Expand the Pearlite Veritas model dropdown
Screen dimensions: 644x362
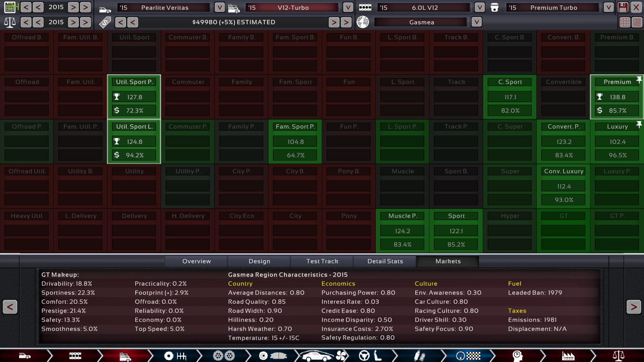pyautogui.click(x=219, y=7)
